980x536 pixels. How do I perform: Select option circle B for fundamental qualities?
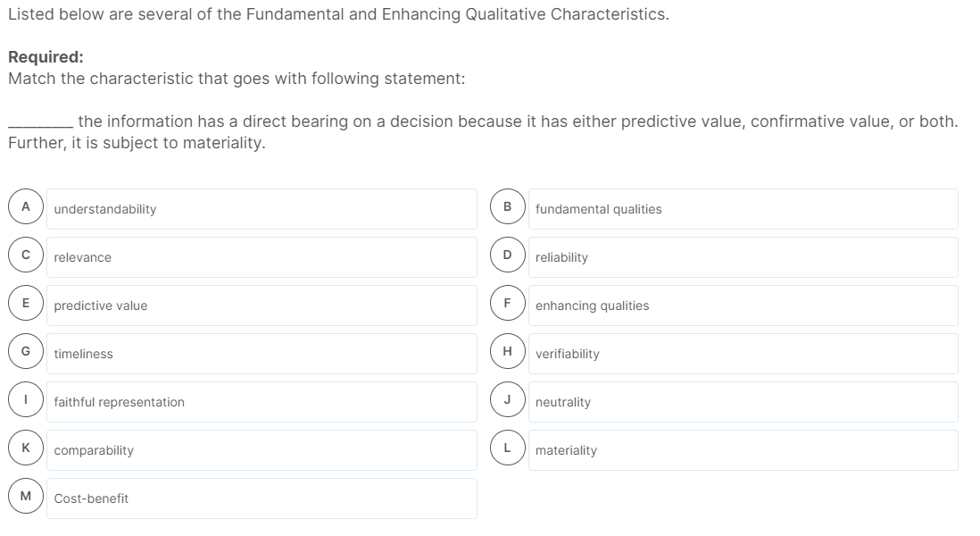506,208
